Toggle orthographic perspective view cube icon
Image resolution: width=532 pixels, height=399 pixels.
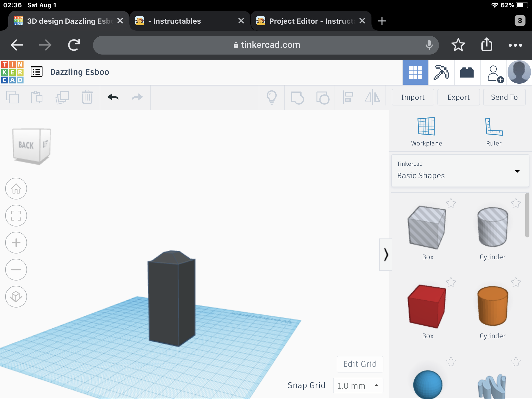[16, 297]
